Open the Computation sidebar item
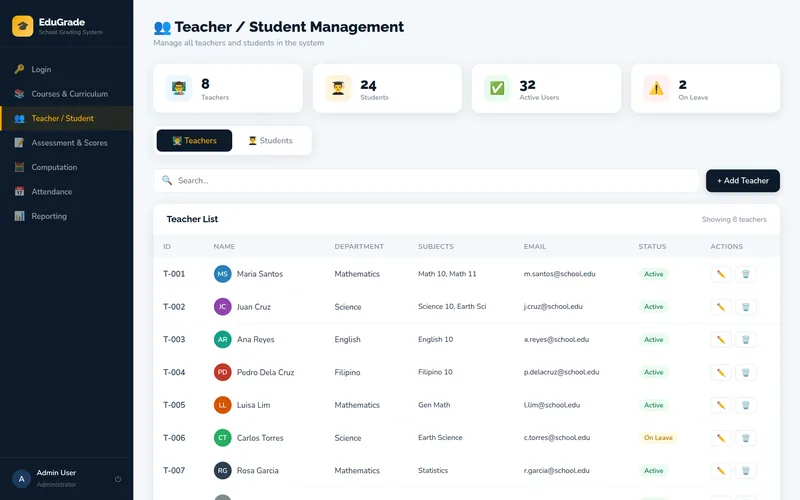Screen dimensions: 800x500 [x=66, y=167]
